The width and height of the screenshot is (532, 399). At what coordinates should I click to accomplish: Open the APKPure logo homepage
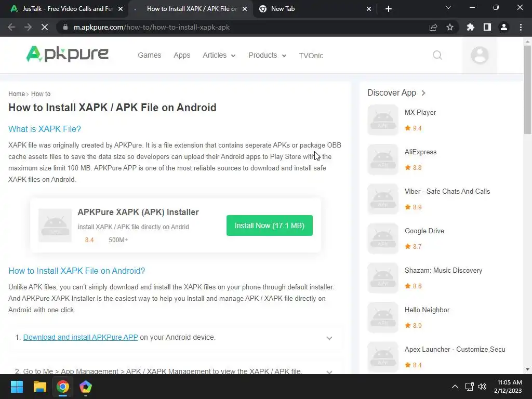click(67, 54)
